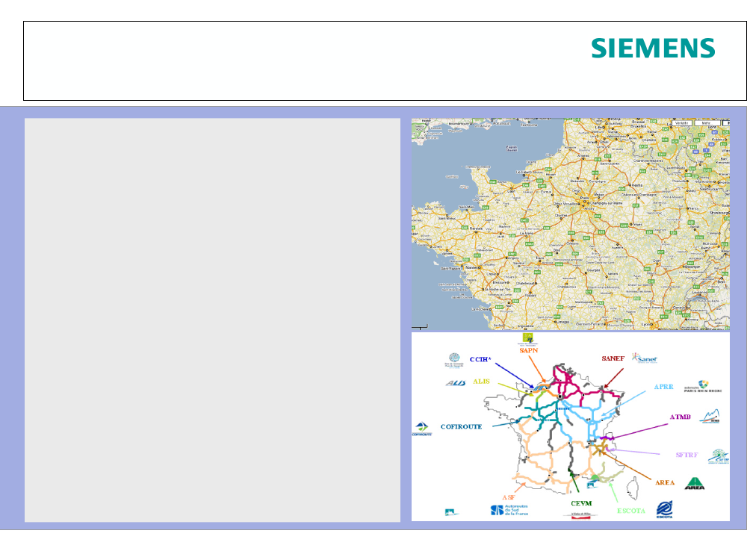Click the Cofiroute logo

pyautogui.click(x=421, y=429)
